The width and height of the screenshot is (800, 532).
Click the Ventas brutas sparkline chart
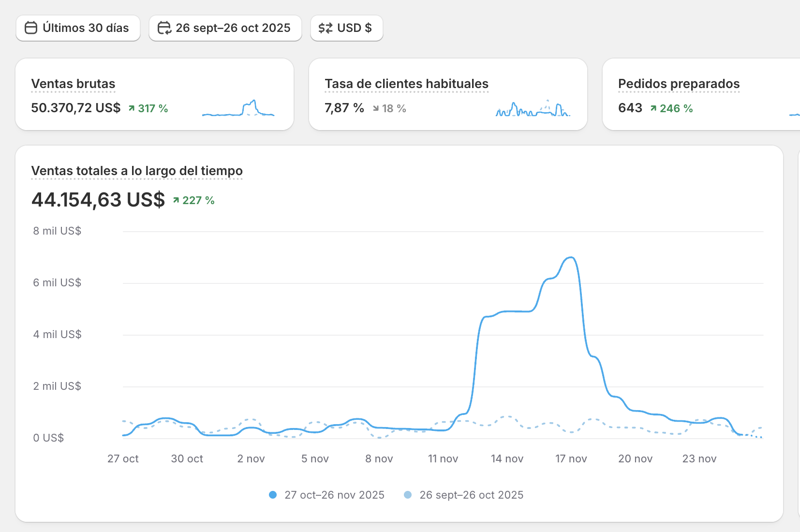238,108
